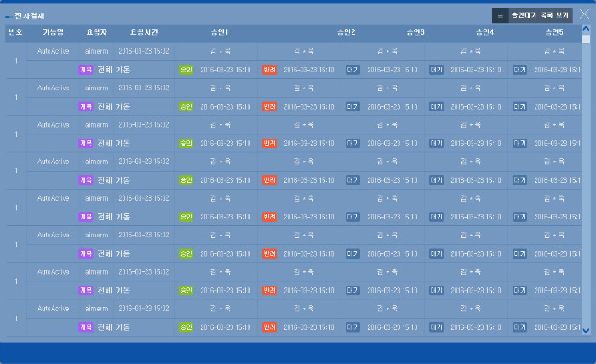
Task: Click the scrollbar down arrow
Action: 586,331
